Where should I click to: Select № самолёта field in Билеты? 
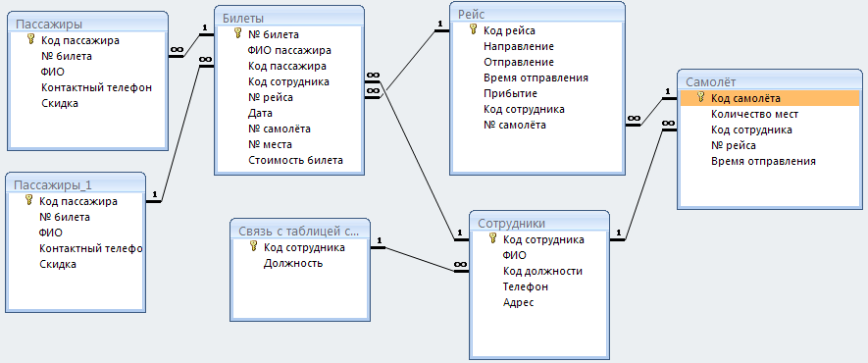pyautogui.click(x=279, y=129)
